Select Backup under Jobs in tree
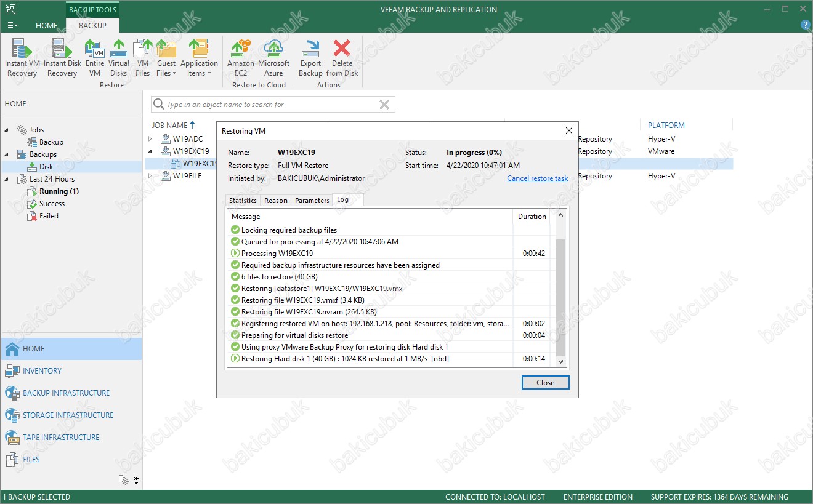The width and height of the screenshot is (813, 504). pyautogui.click(x=51, y=142)
